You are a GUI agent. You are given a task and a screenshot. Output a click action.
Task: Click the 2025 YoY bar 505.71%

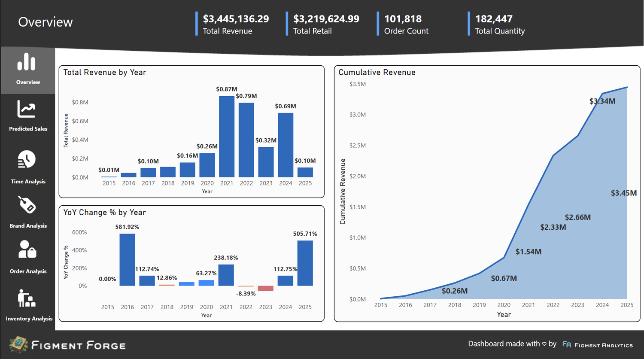(x=305, y=263)
